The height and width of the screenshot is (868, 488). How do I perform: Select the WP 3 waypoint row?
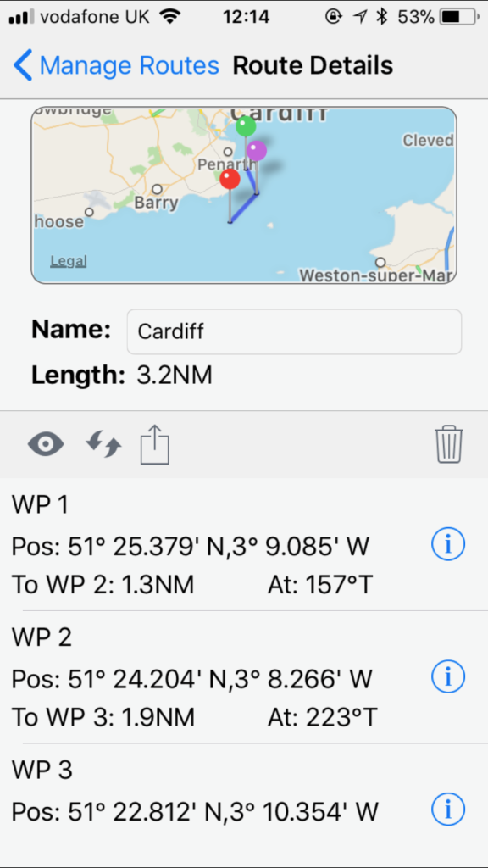coord(244,797)
